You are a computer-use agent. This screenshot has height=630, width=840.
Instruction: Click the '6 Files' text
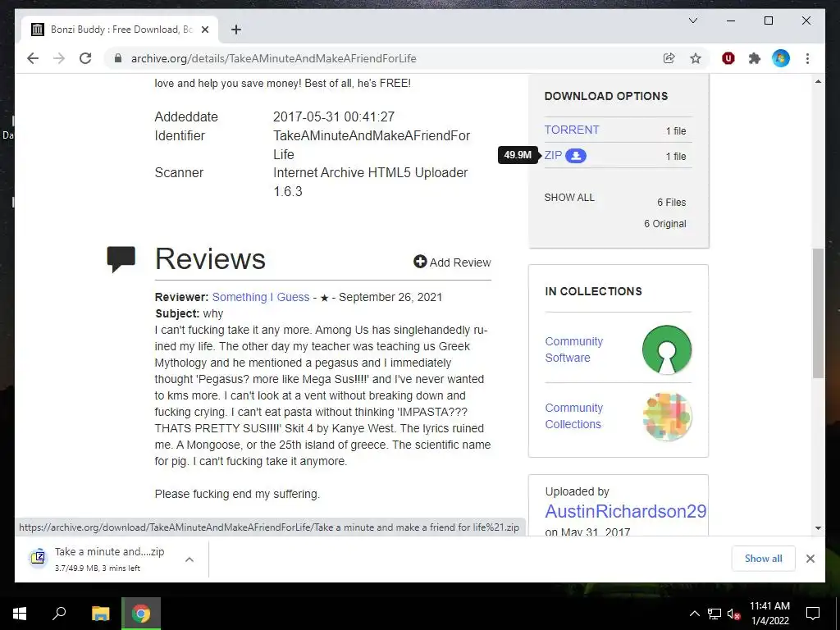[671, 202]
